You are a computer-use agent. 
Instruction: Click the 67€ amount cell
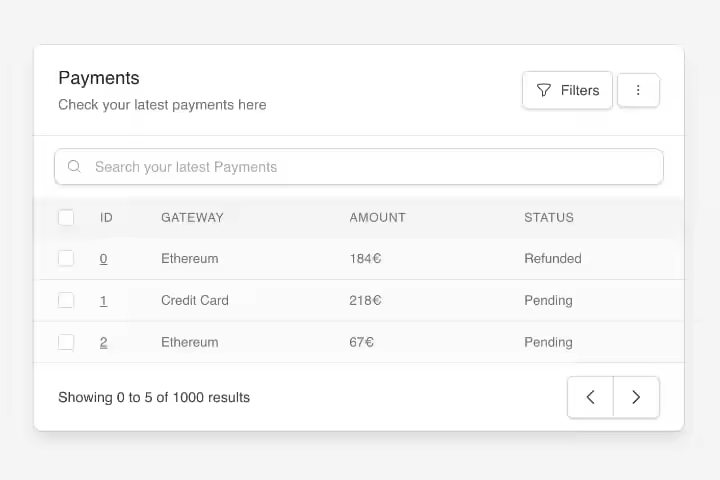pos(361,342)
